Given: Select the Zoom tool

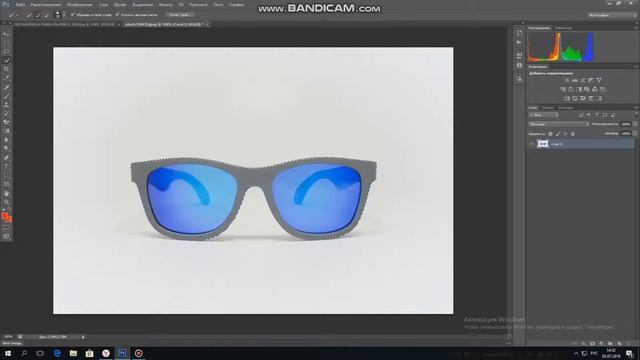Looking at the screenshot, I should tap(6, 202).
